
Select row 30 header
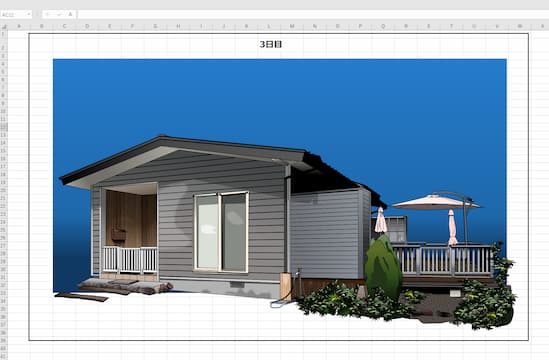(4, 270)
